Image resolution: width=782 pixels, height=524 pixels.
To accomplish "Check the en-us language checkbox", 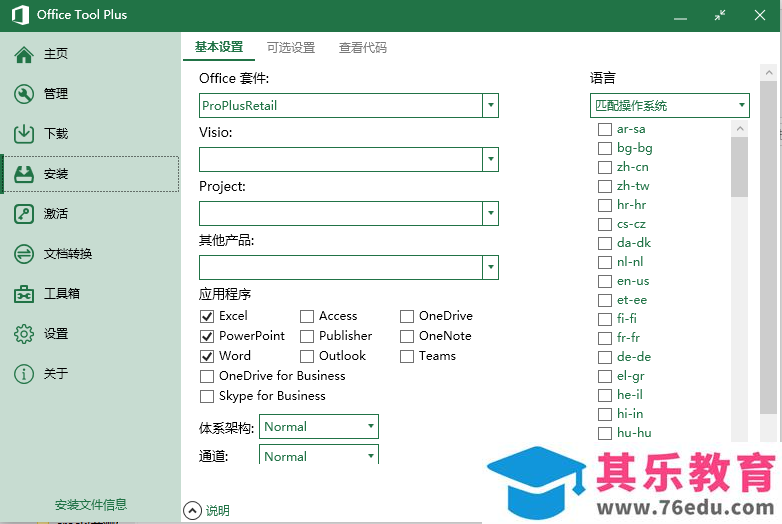I will coord(604,282).
